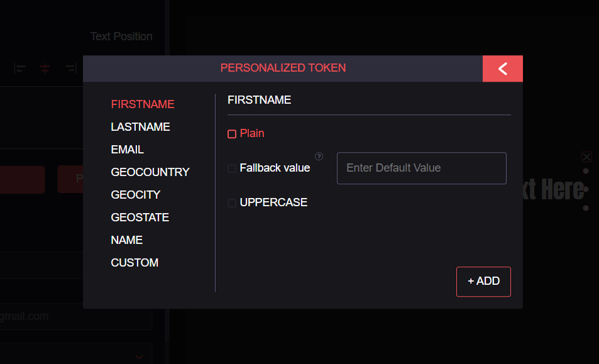Viewport: 599px width, 364px height.
Task: Focus the Enter Default Value field
Action: click(421, 168)
